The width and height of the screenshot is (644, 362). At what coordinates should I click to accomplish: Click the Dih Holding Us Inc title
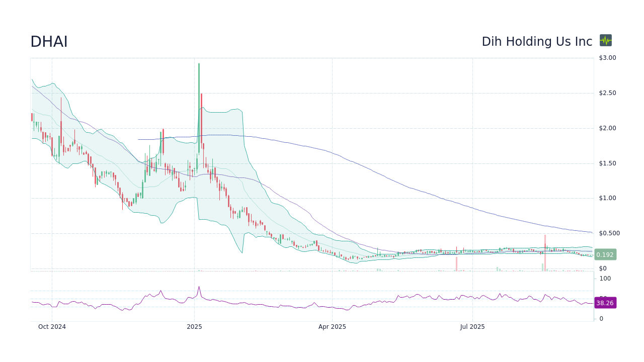coord(537,42)
